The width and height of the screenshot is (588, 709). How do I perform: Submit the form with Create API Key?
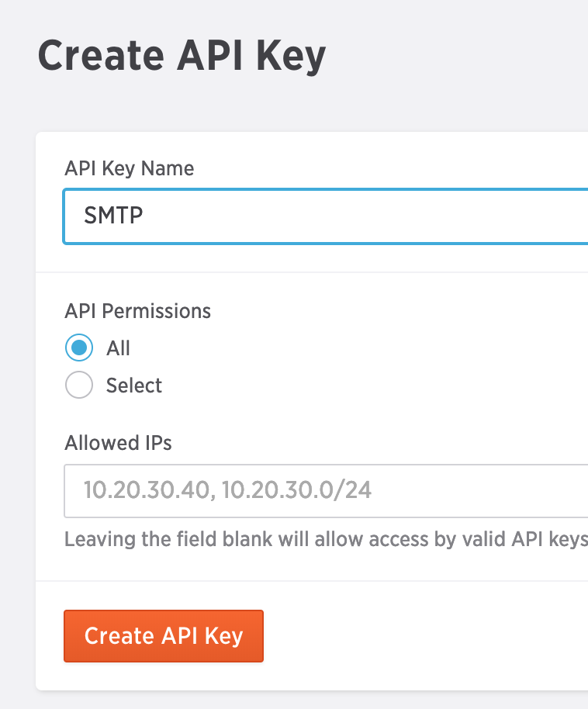pyautogui.click(x=163, y=636)
